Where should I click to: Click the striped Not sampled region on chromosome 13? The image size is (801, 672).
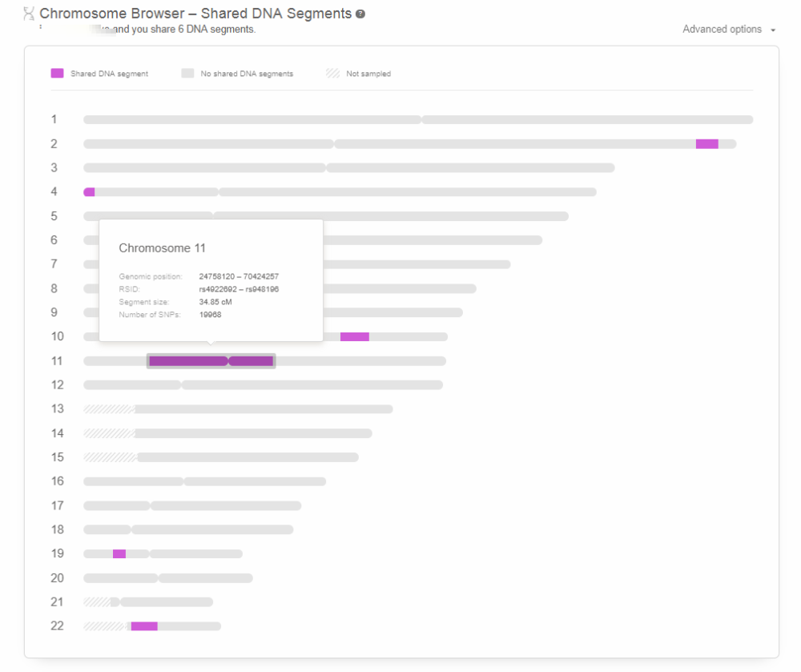pyautogui.click(x=111, y=408)
